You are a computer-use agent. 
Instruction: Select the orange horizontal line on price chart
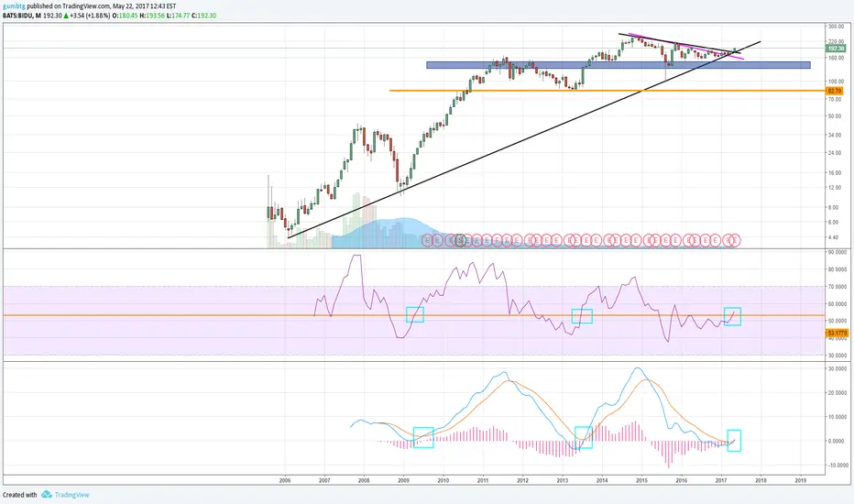pos(608,91)
